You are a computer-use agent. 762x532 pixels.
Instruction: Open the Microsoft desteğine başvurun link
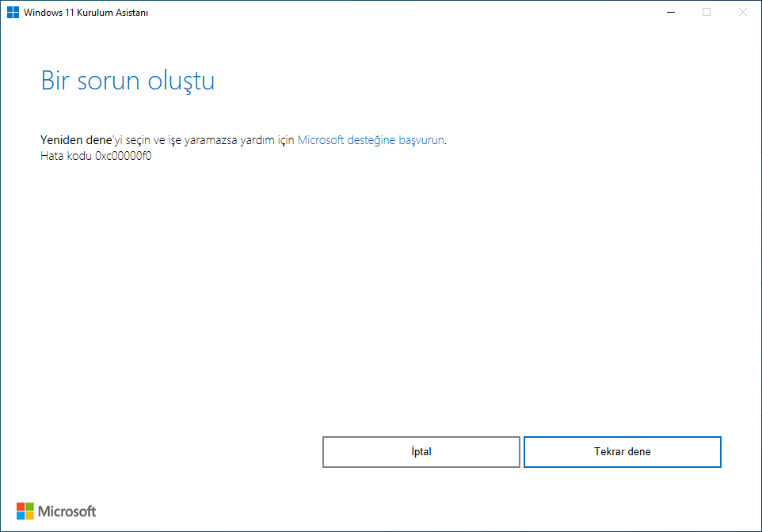pyautogui.click(x=371, y=140)
